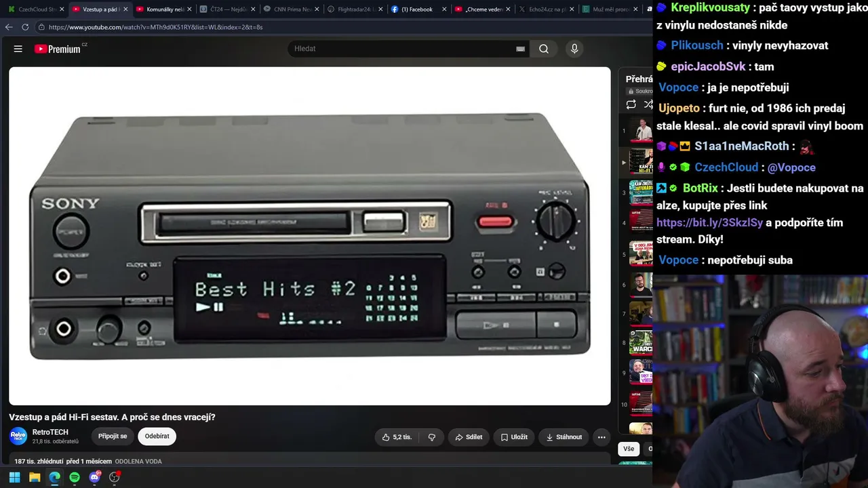Open Microsoft Edge from the taskbar
Image resolution: width=868 pixels, height=488 pixels.
point(54,477)
